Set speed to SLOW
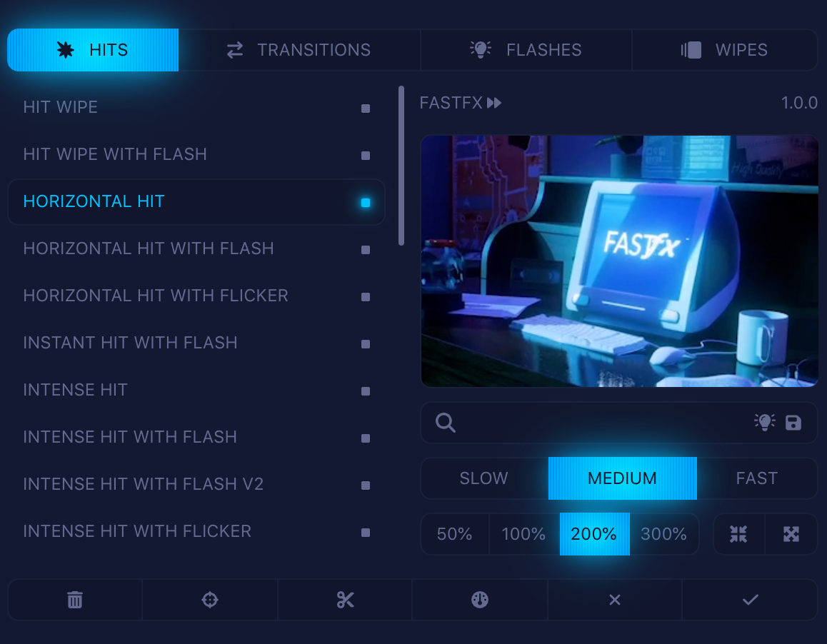The image size is (827, 644). click(x=484, y=478)
